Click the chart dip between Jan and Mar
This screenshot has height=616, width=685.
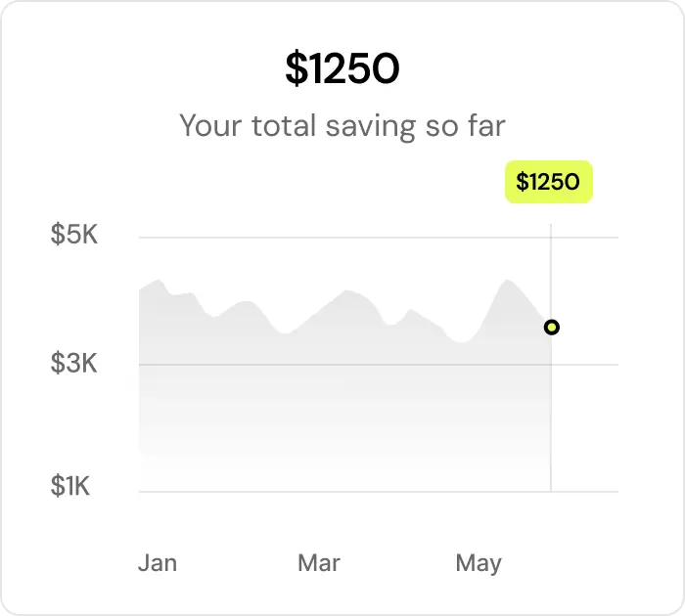pyautogui.click(x=285, y=332)
